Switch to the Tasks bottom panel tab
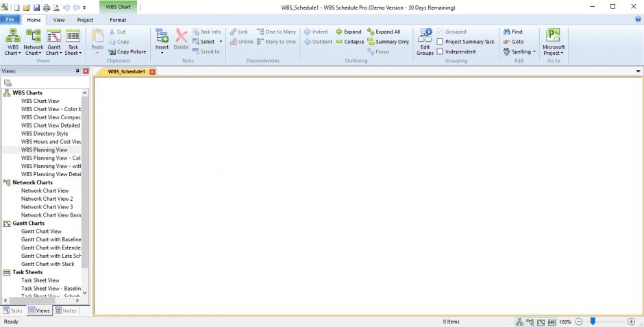This screenshot has height=327, width=644. [x=13, y=311]
